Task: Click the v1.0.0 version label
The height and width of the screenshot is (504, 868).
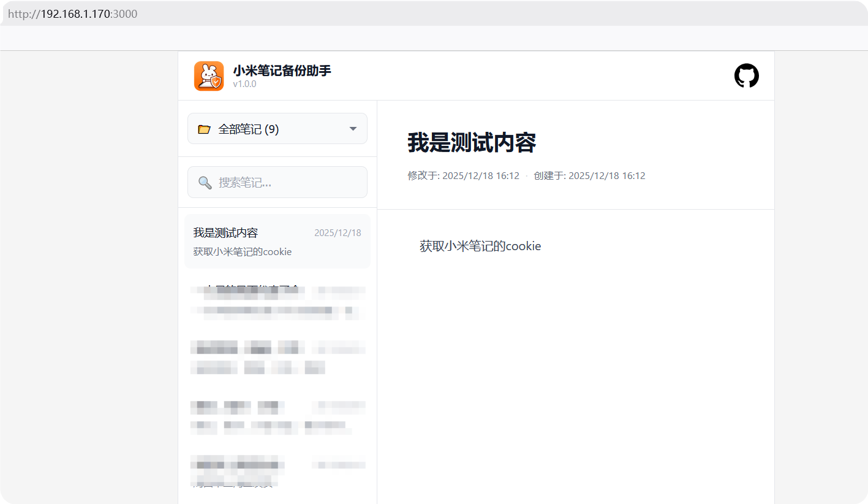Action: (x=244, y=83)
